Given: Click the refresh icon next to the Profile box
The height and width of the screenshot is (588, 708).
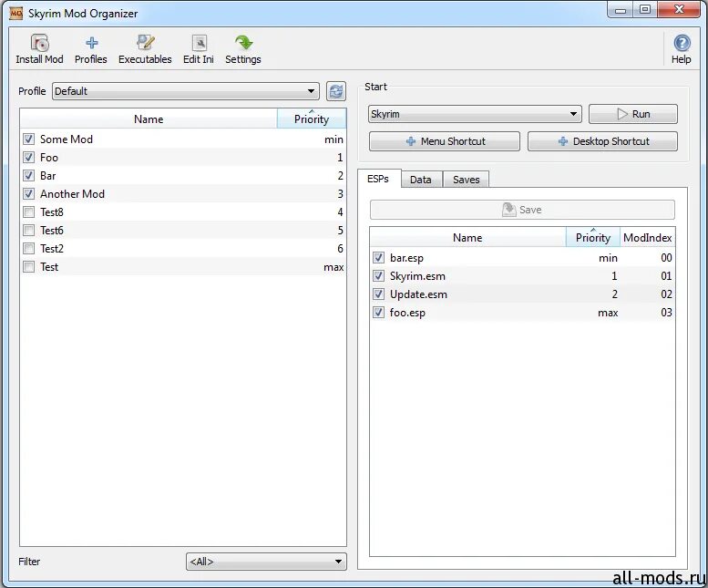Looking at the screenshot, I should pos(336,91).
